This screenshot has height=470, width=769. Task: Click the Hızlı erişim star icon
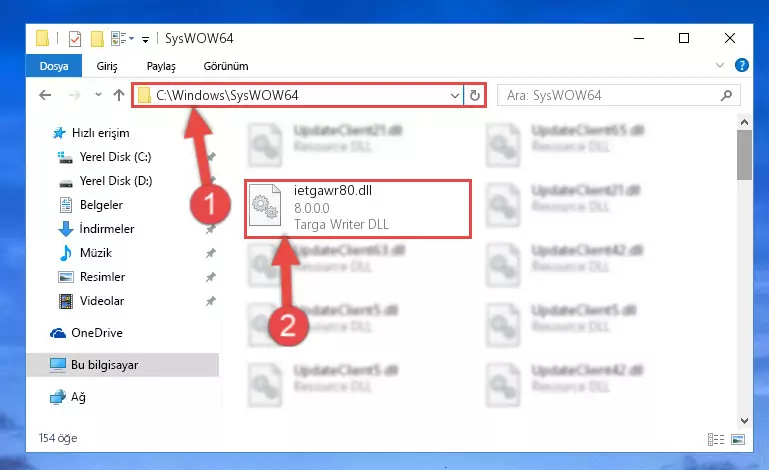tap(59, 133)
